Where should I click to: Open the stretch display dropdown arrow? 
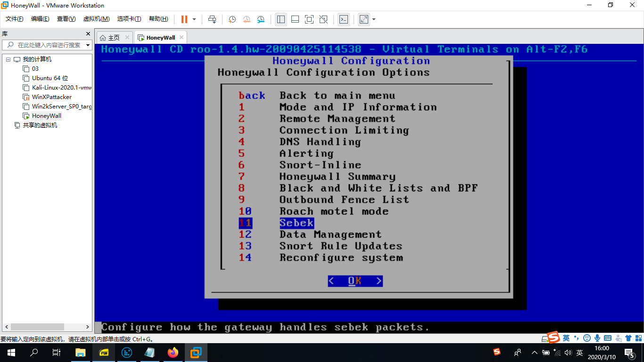click(x=374, y=19)
